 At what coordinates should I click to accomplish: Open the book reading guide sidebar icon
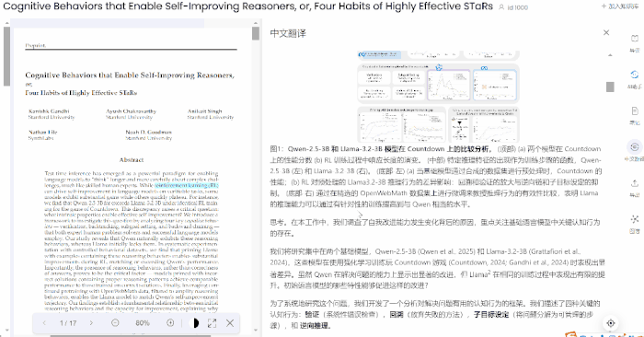click(x=635, y=39)
